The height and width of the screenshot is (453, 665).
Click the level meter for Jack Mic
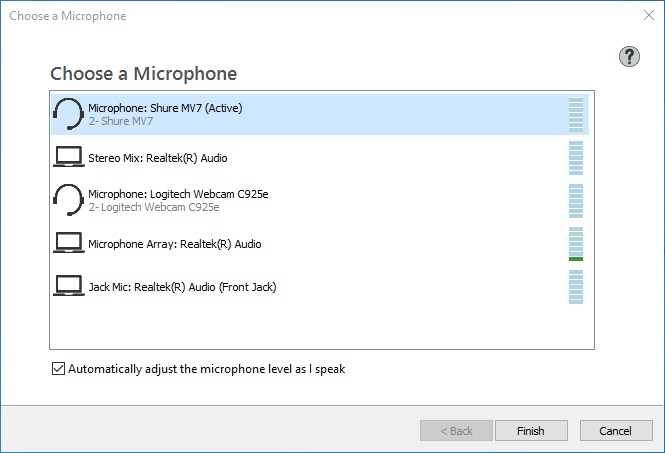(x=576, y=287)
